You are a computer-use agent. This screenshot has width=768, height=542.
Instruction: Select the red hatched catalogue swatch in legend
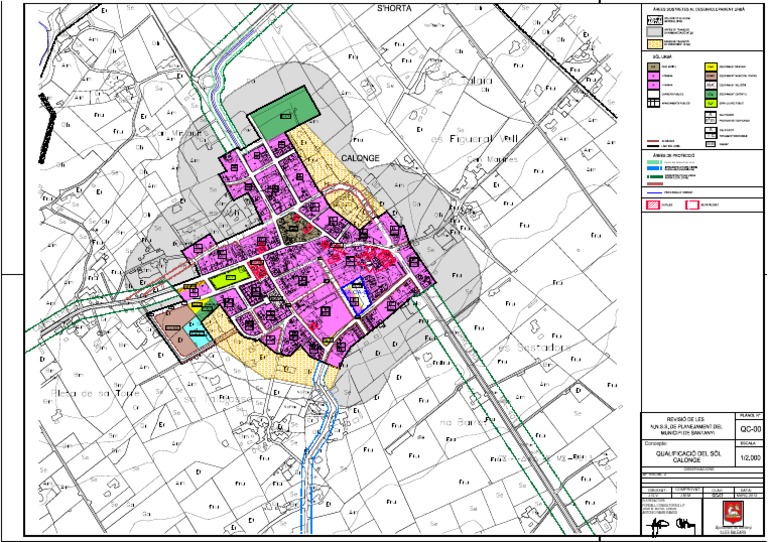(653, 205)
